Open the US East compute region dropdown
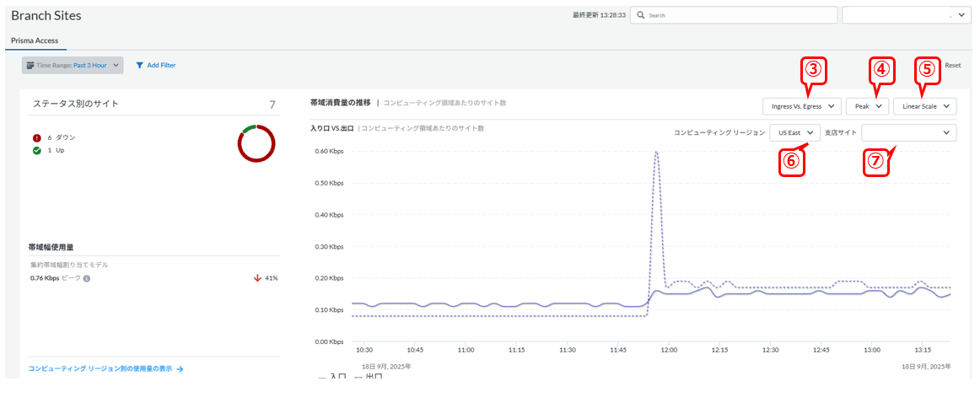Image resolution: width=980 pixels, height=408 pixels. pyautogui.click(x=795, y=132)
